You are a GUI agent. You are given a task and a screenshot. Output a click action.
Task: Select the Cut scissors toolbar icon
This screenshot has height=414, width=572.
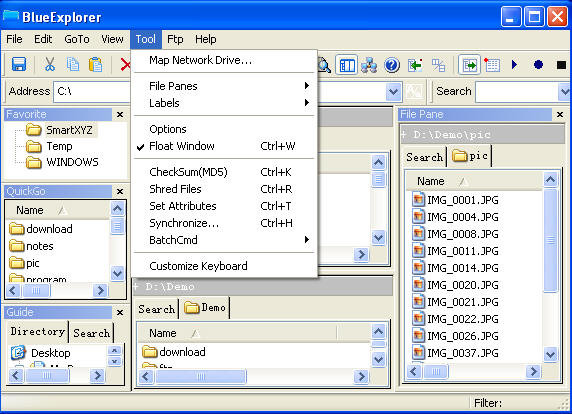pyautogui.click(x=50, y=65)
